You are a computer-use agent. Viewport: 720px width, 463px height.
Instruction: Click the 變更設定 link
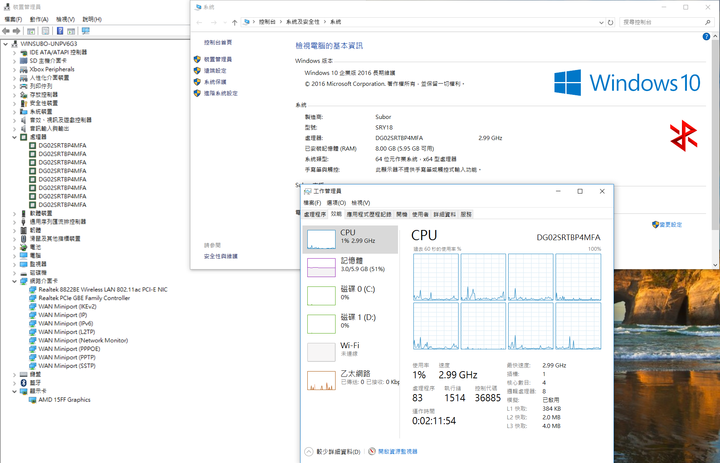(x=671, y=224)
